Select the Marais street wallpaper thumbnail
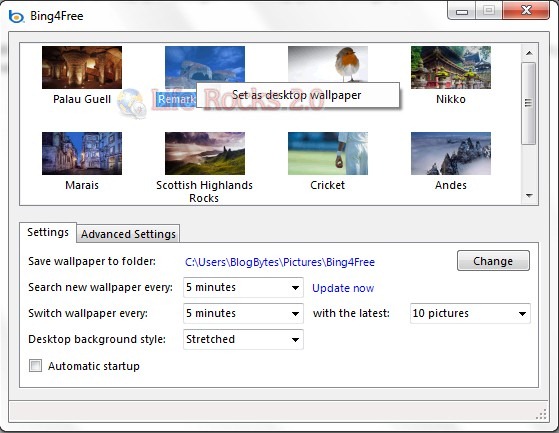 (82, 154)
